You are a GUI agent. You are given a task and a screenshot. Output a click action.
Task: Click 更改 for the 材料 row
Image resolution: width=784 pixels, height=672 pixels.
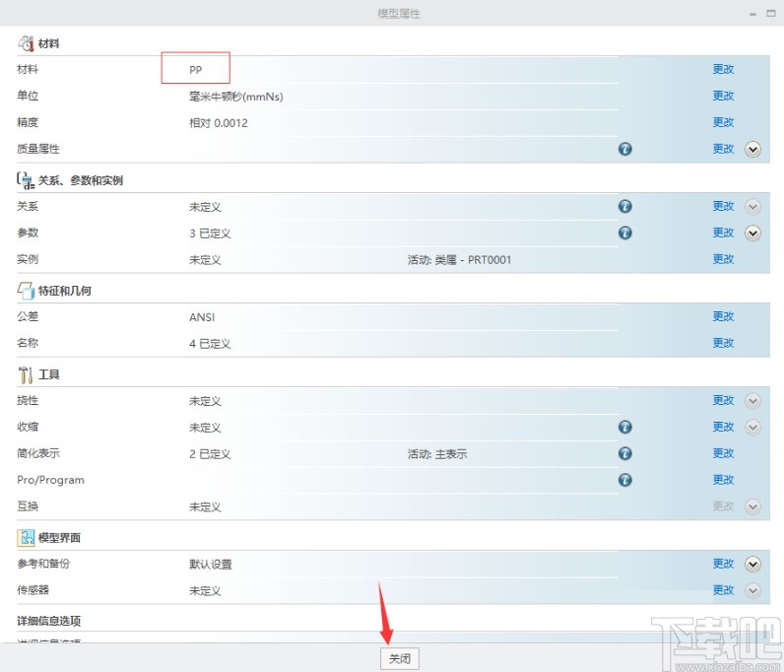click(x=723, y=69)
